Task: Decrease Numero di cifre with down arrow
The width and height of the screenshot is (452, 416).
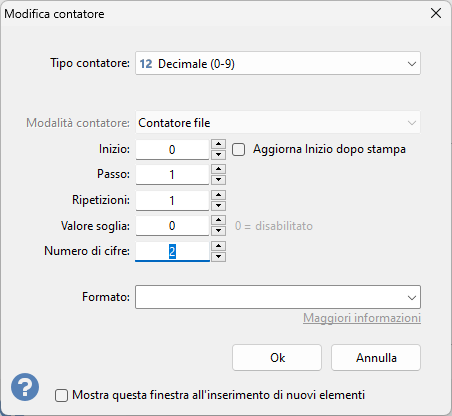Action: click(219, 257)
